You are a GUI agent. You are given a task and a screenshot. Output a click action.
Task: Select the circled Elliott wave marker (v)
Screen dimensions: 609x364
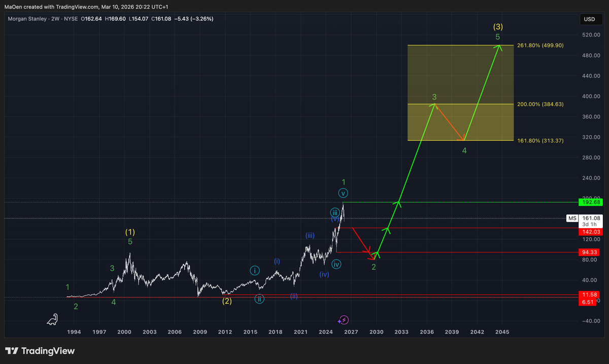click(x=343, y=193)
